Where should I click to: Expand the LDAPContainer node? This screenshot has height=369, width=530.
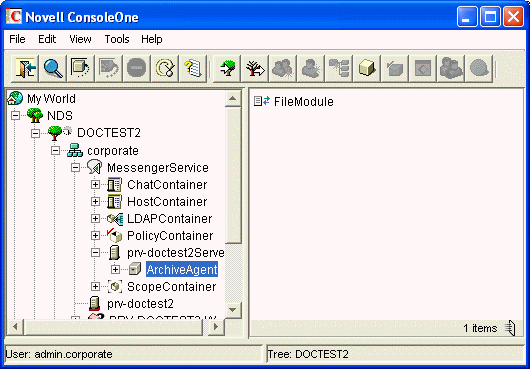95,219
